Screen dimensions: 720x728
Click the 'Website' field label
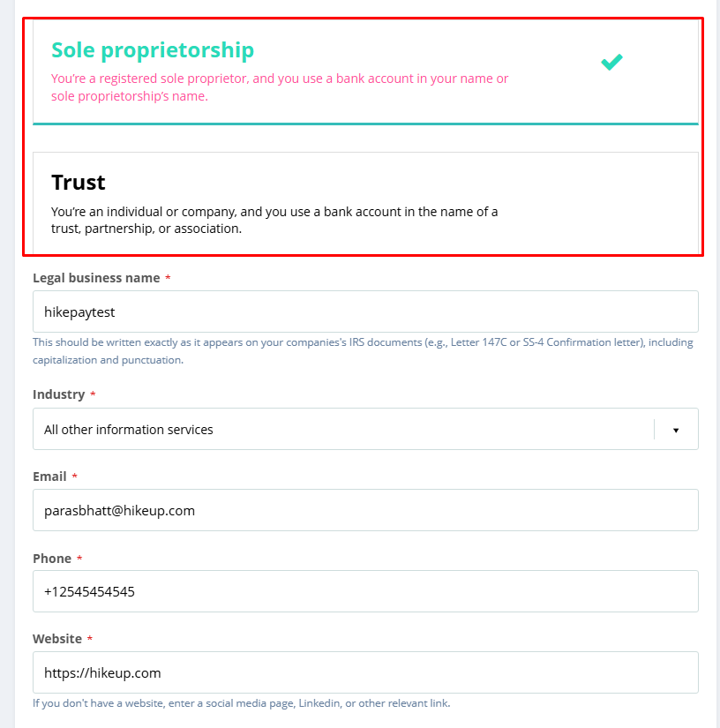pos(57,639)
